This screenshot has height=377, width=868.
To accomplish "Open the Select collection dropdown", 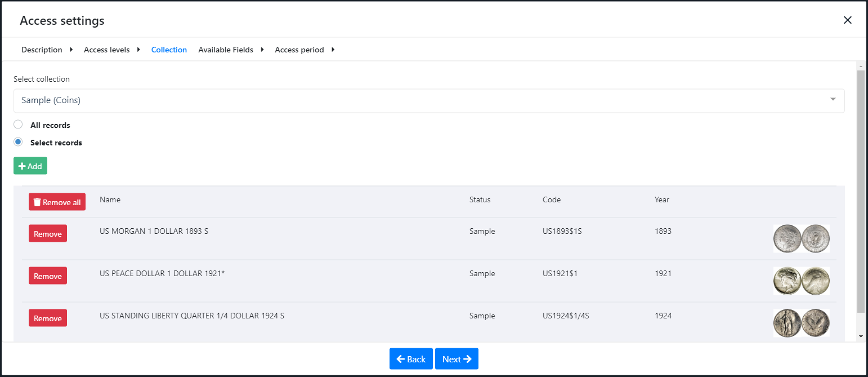I will tap(428, 100).
